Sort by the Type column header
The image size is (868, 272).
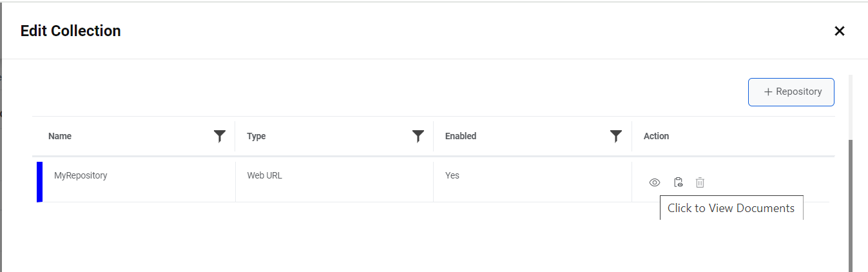[x=256, y=136]
